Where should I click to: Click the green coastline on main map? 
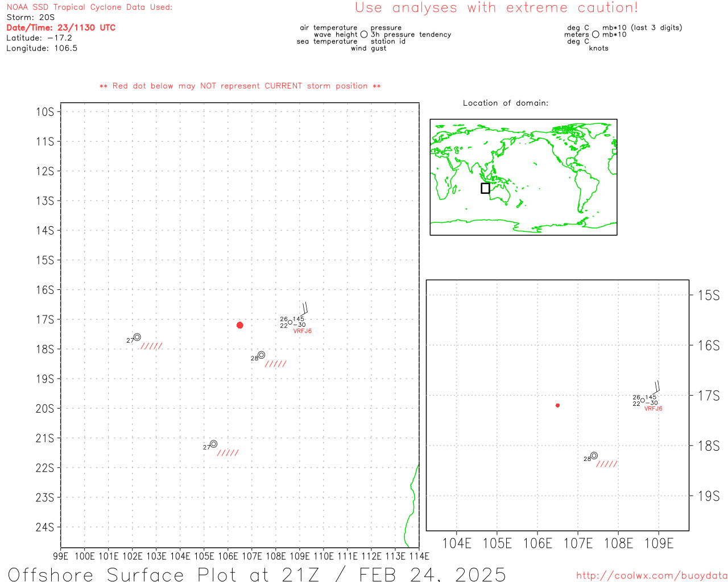coord(412,506)
